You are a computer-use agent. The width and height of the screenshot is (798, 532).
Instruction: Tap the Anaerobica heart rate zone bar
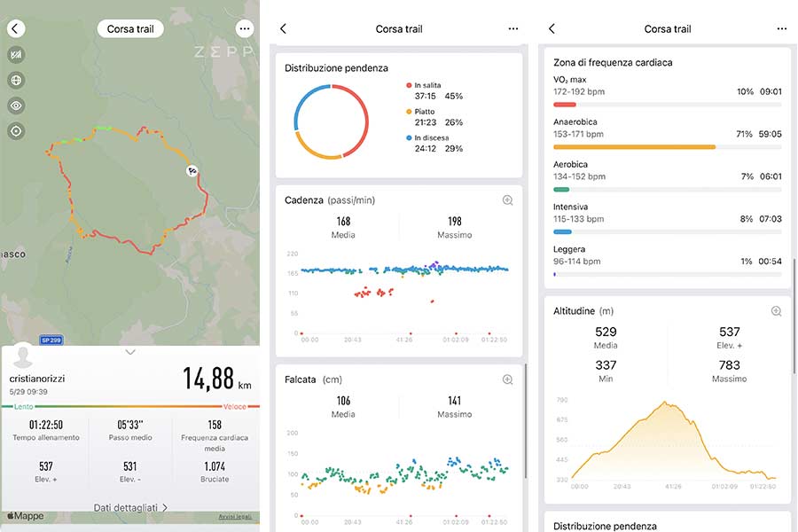coord(634,146)
